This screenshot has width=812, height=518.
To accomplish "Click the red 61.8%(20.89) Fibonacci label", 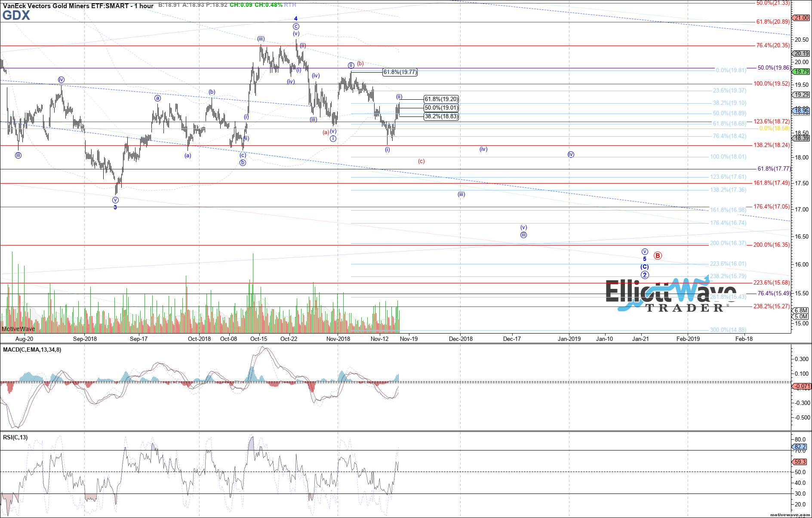I will pyautogui.click(x=773, y=21).
